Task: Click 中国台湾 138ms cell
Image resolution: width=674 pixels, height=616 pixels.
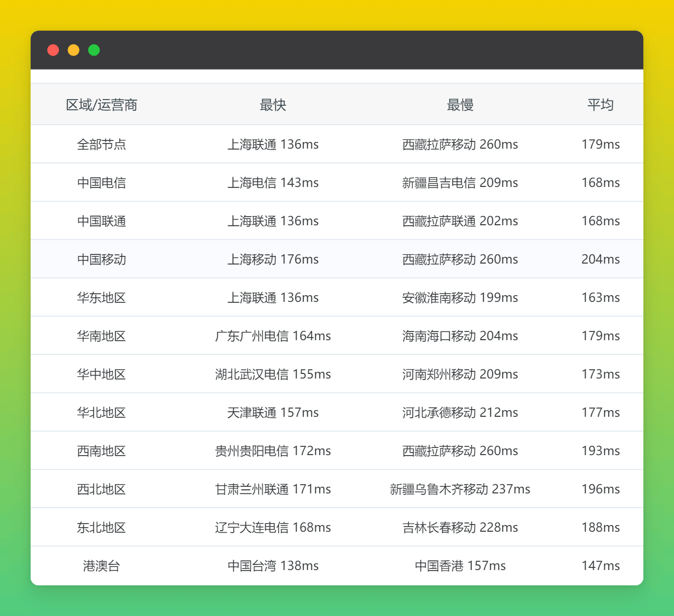Action: (273, 566)
